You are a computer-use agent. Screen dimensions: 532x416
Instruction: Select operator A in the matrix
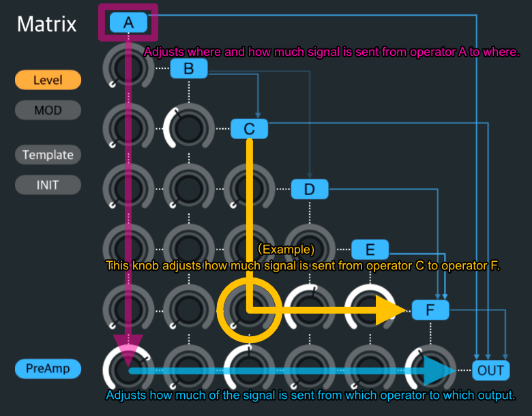pos(128,23)
